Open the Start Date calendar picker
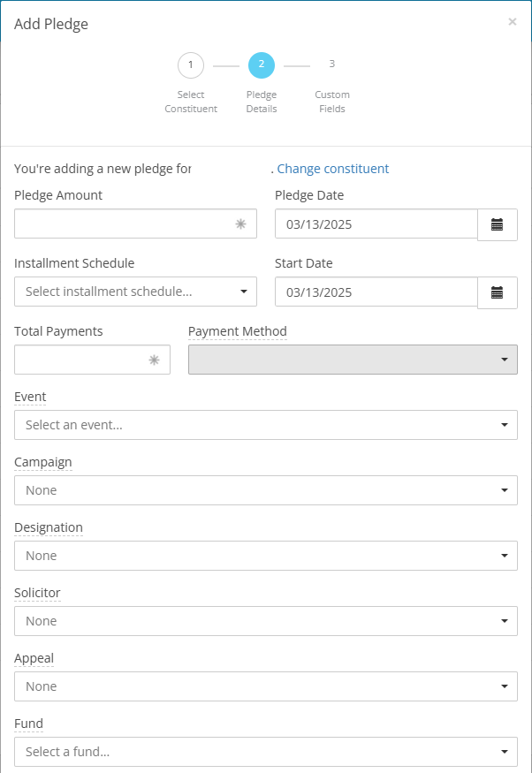 pyautogui.click(x=497, y=292)
